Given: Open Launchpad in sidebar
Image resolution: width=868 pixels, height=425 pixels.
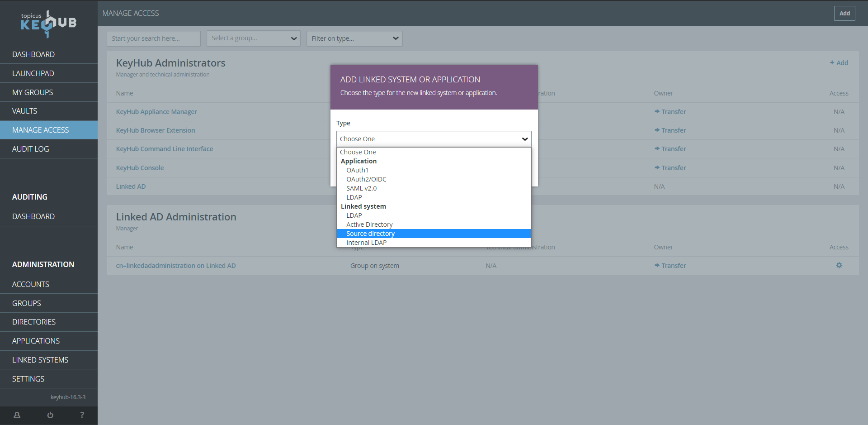Looking at the screenshot, I should point(49,73).
